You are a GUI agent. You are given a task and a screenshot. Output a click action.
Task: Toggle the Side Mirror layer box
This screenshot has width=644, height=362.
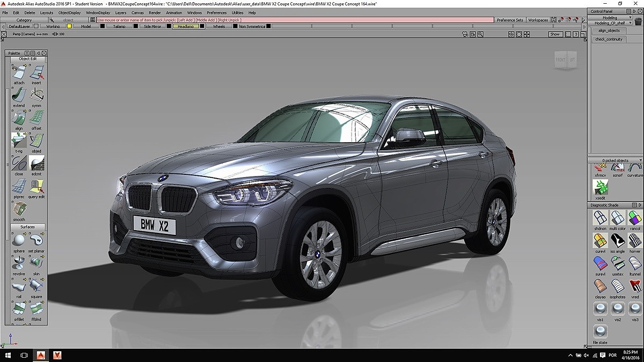(169, 26)
